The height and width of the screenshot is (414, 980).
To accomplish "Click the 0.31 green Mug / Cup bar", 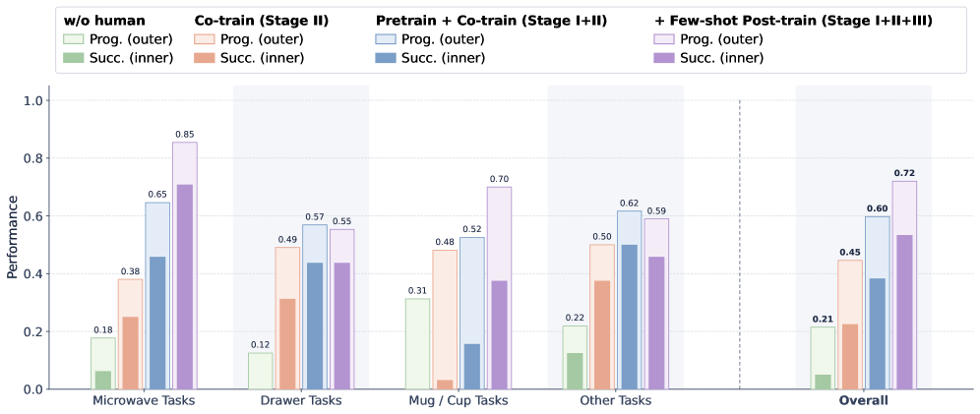I will tap(417, 343).
